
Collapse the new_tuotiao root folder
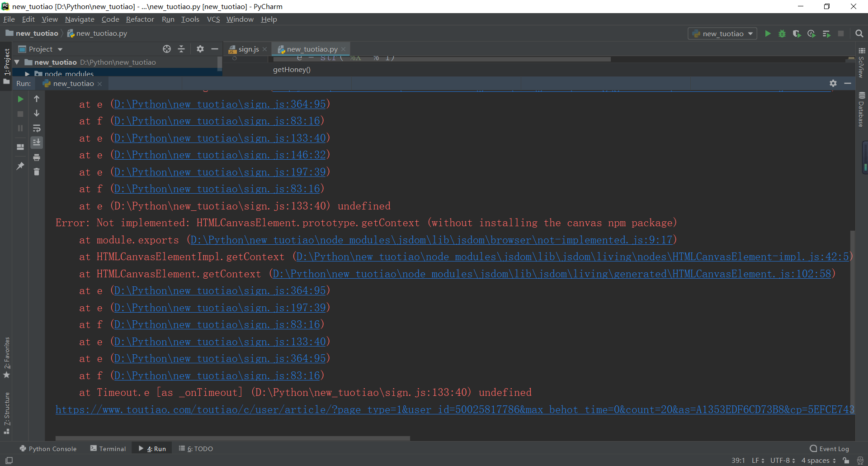coord(17,62)
